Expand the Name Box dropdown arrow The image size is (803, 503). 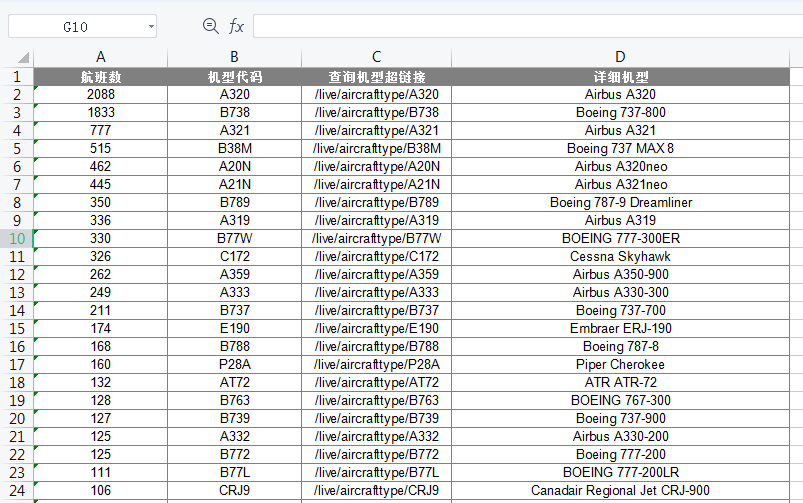151,27
